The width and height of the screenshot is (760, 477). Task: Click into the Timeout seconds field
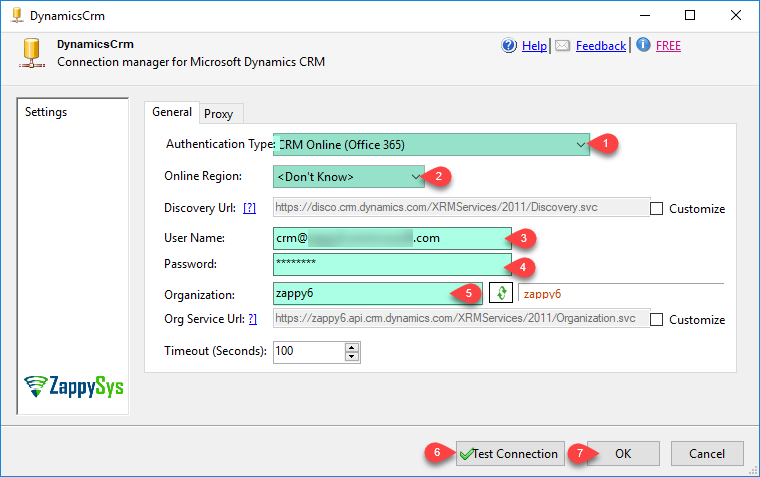point(309,352)
